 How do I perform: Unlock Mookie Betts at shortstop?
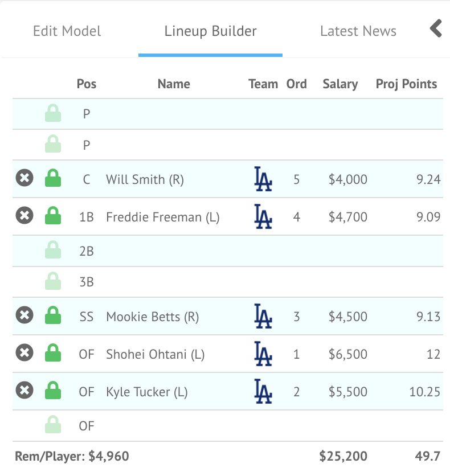point(53,316)
